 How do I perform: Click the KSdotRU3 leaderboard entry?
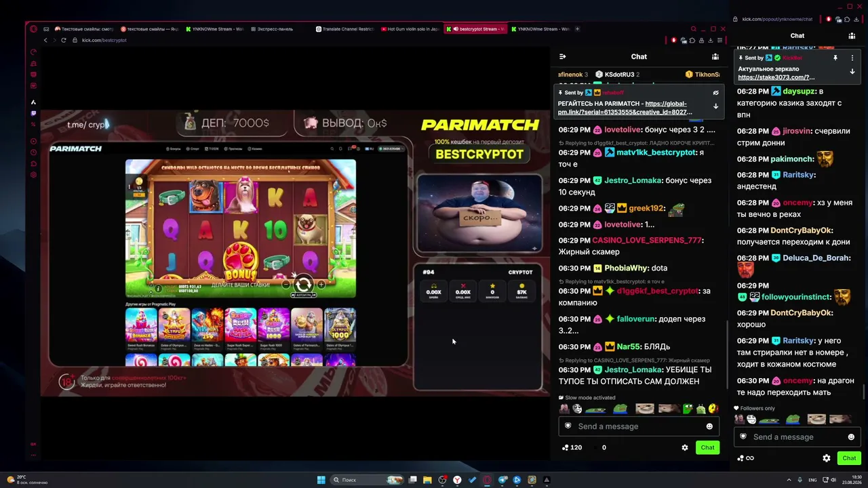(617, 75)
